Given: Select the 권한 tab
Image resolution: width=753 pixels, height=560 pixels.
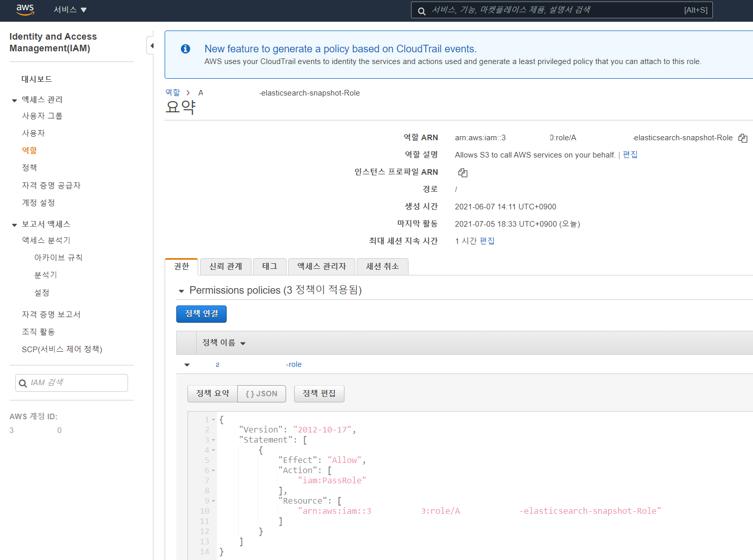Looking at the screenshot, I should coord(181,266).
